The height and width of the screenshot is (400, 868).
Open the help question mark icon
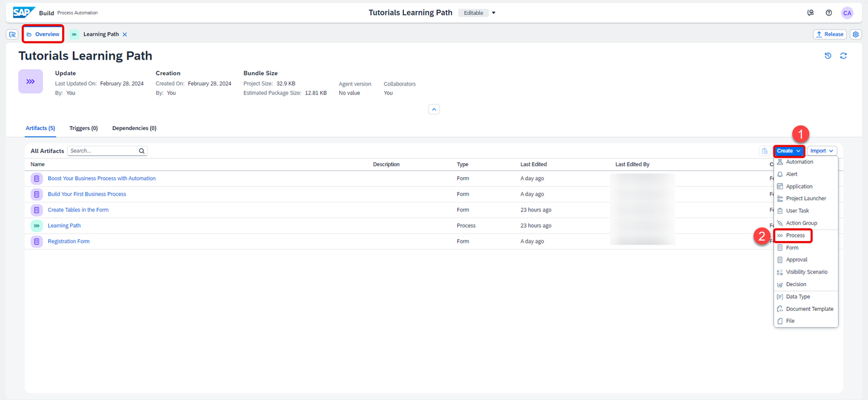tap(829, 13)
